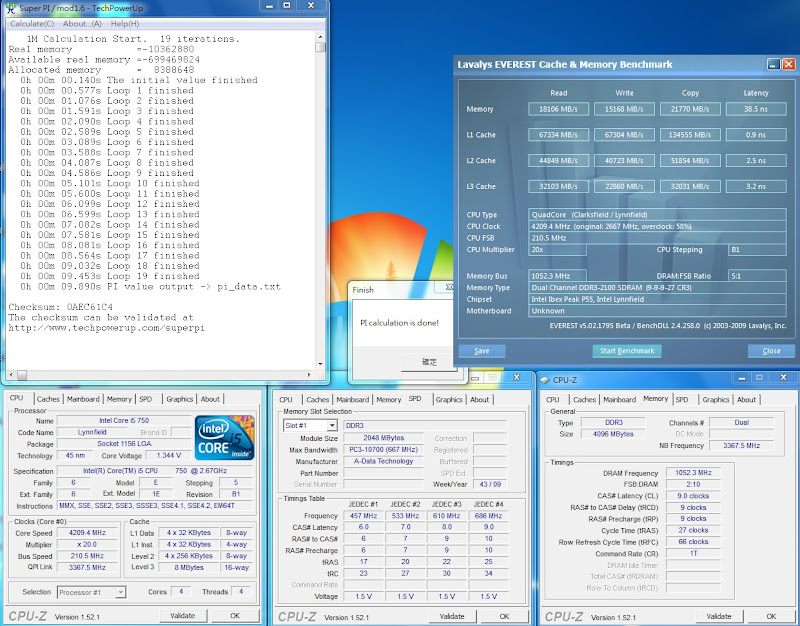The width and height of the screenshot is (800, 626).
Task: Click Save in the EVEREST benchmark window
Action: tap(482, 351)
